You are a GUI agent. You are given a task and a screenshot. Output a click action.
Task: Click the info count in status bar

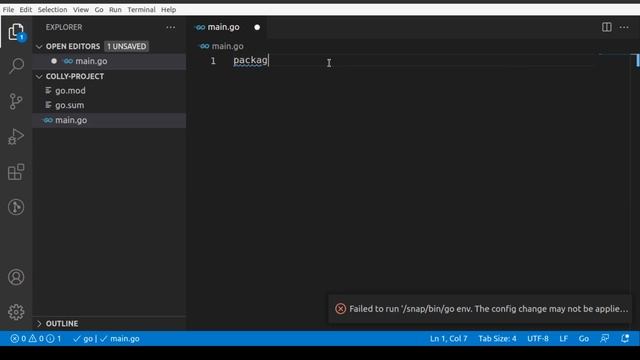click(54, 339)
